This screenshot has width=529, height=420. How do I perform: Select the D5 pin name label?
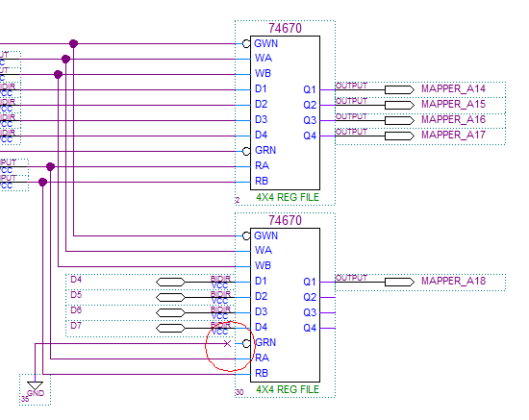[x=76, y=295]
